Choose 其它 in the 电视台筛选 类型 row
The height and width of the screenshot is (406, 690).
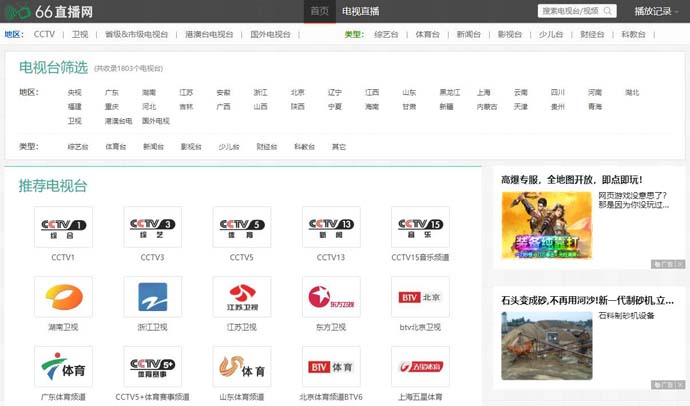339,147
